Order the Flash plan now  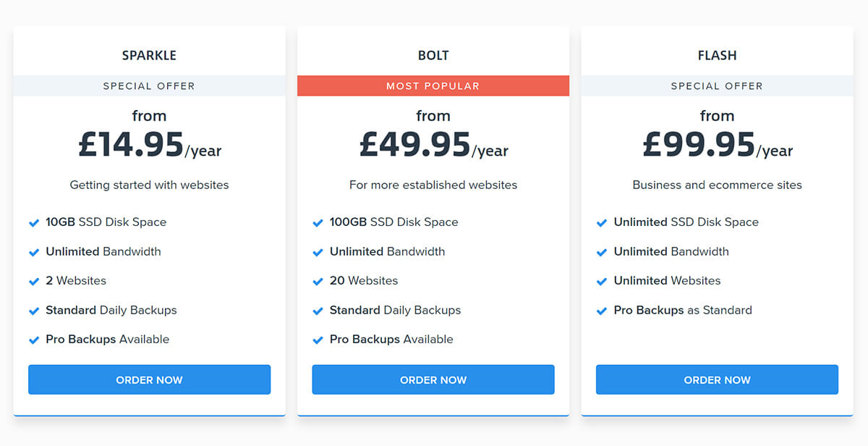coord(717,379)
